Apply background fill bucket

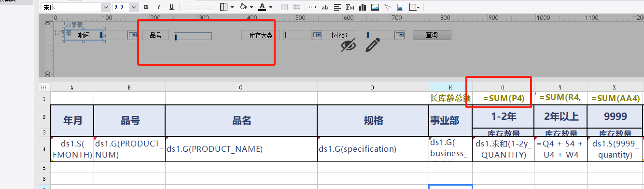[243, 7]
